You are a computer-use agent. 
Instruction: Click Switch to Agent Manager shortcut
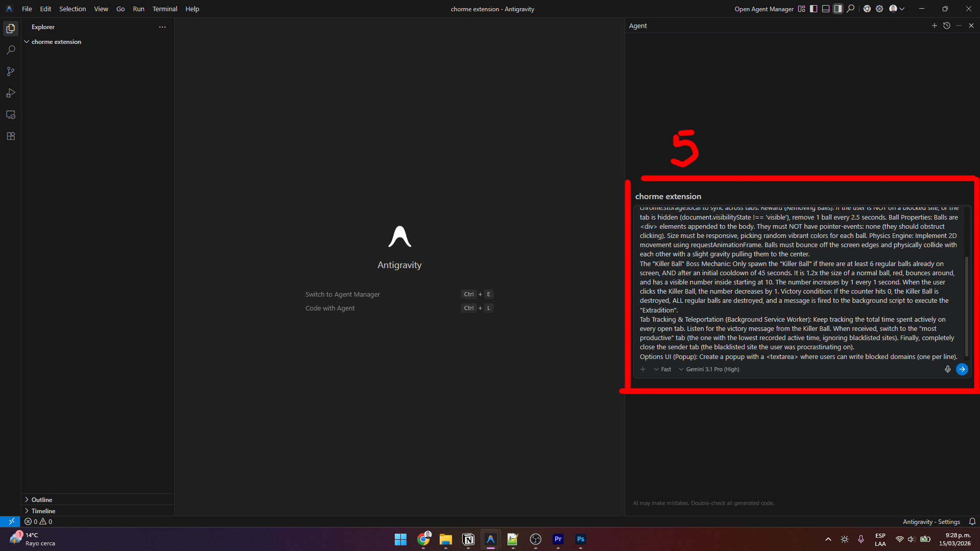click(x=343, y=295)
